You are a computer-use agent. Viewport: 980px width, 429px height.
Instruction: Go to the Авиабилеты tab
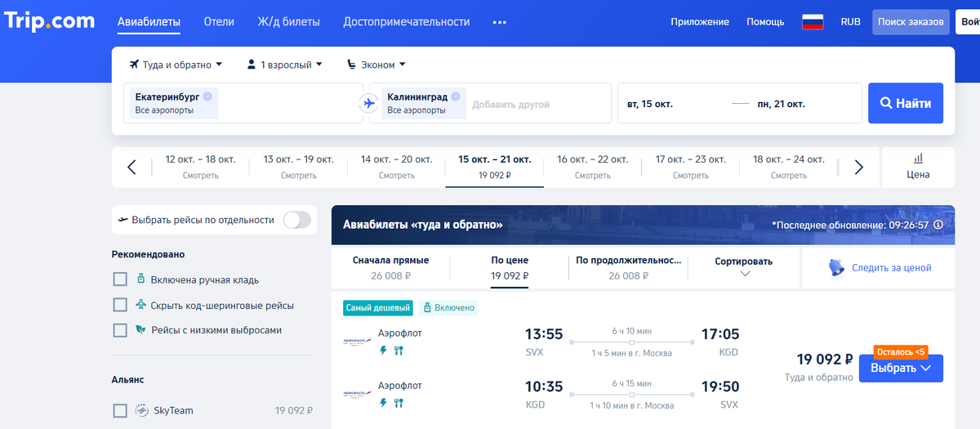tap(149, 22)
